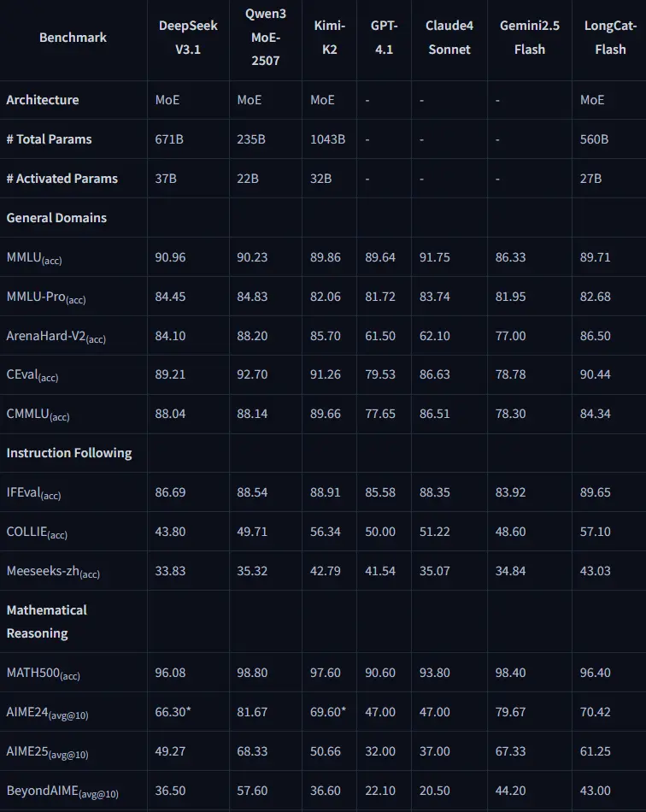The height and width of the screenshot is (812, 646).
Task: Select the 92.70 CEval score cell
Action: point(252,375)
